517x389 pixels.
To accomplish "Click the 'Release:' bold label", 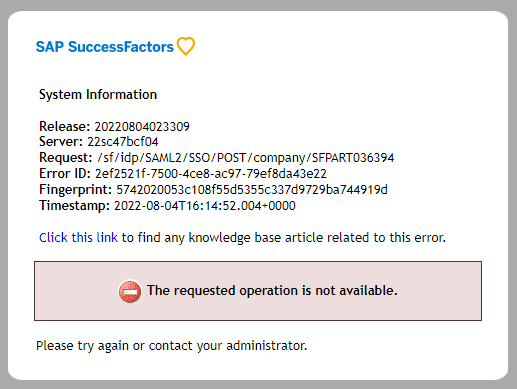I will point(65,126).
